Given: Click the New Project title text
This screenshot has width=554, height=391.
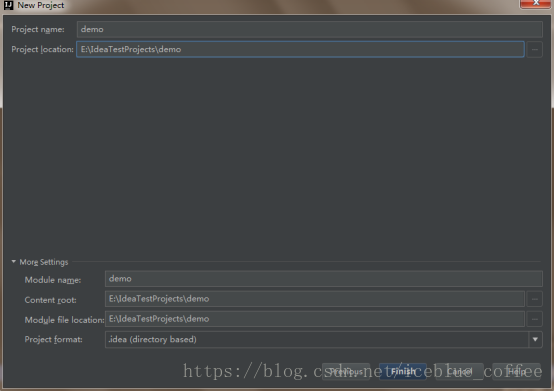Looking at the screenshot, I should [41, 5].
